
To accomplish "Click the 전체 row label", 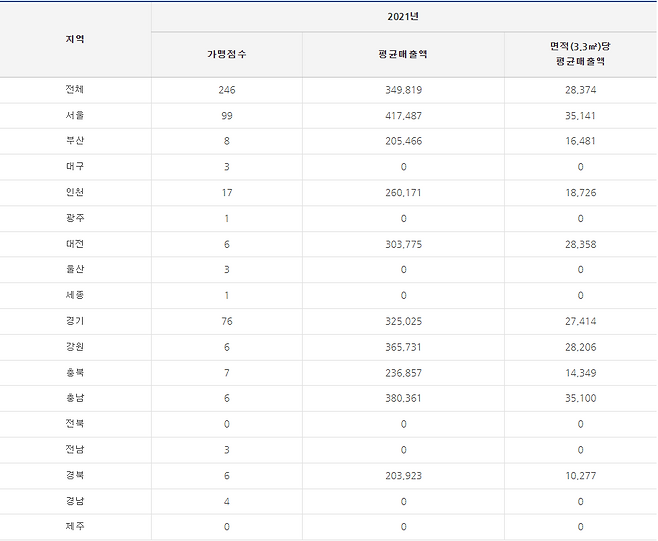I will click(75, 90).
